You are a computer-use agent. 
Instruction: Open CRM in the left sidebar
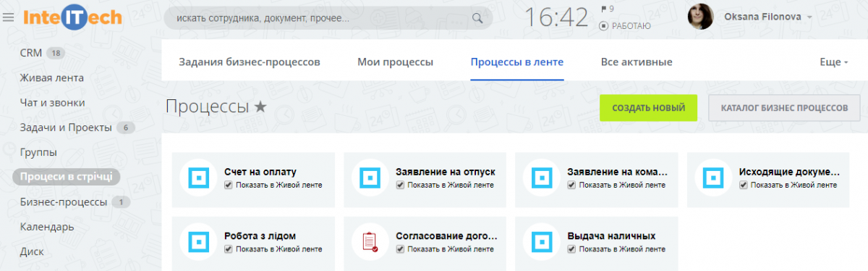point(32,53)
